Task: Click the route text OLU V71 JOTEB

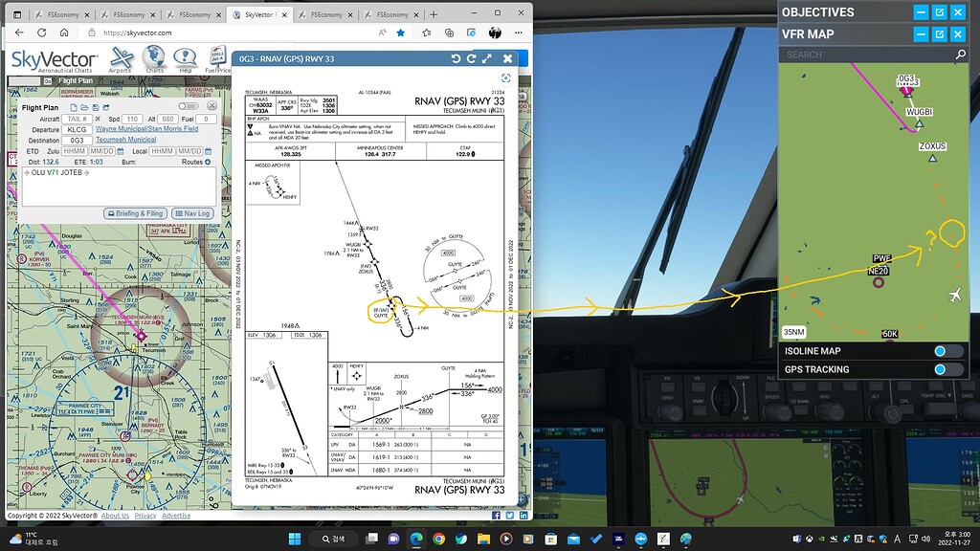Action: click(x=56, y=172)
